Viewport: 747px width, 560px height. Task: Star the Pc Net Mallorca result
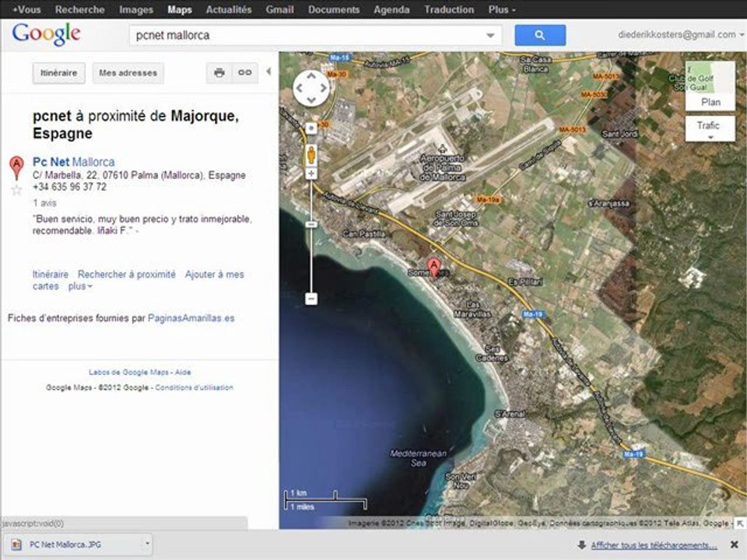tap(16, 190)
